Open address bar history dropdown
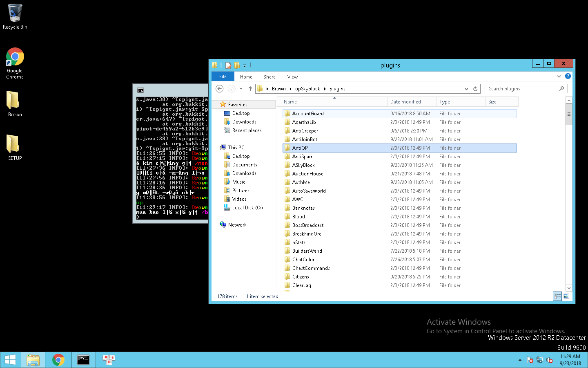588x368 pixels. tap(466, 89)
